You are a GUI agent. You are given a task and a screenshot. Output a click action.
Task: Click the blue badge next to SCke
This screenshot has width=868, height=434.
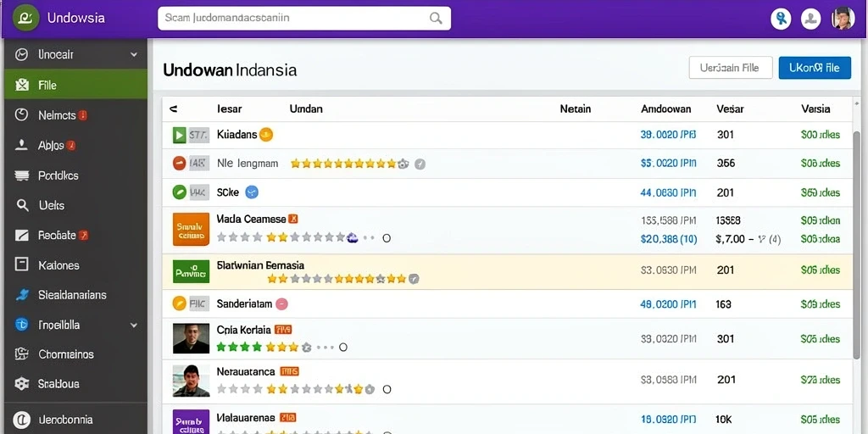coord(252,192)
